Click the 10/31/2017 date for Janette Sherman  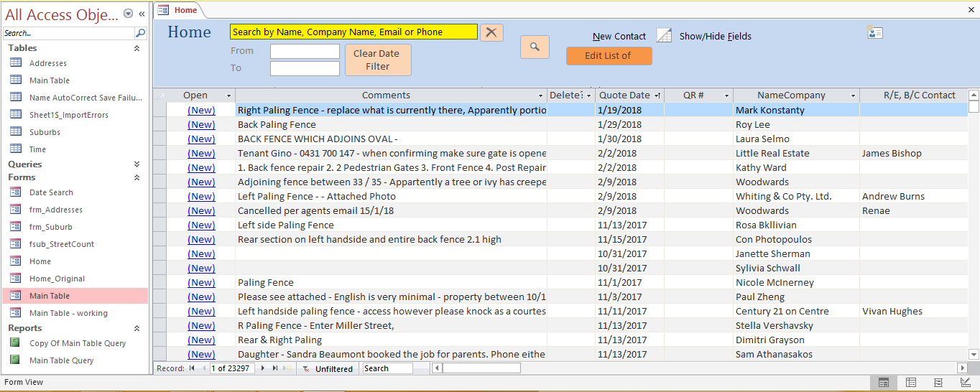pos(629,253)
